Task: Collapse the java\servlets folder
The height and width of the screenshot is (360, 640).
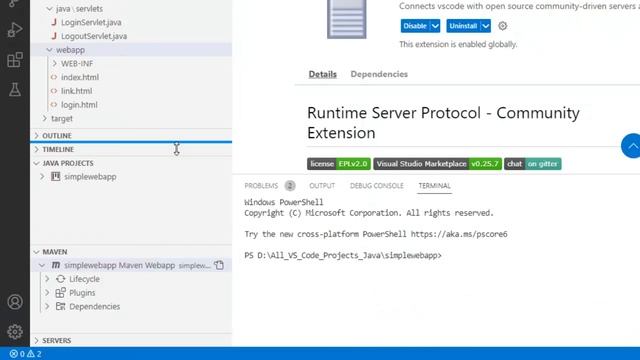Action: 49,9
